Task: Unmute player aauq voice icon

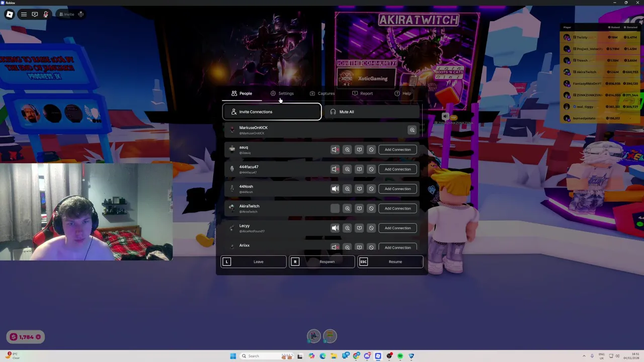Action: [335, 149]
